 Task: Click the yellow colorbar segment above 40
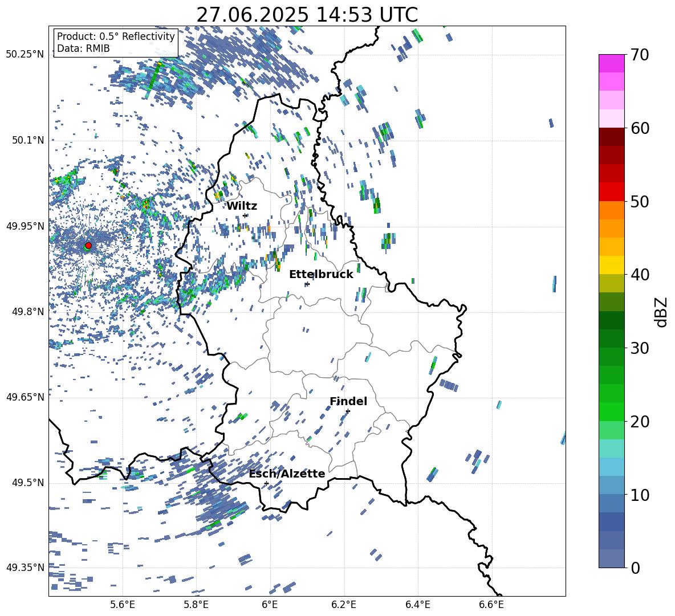point(611,265)
